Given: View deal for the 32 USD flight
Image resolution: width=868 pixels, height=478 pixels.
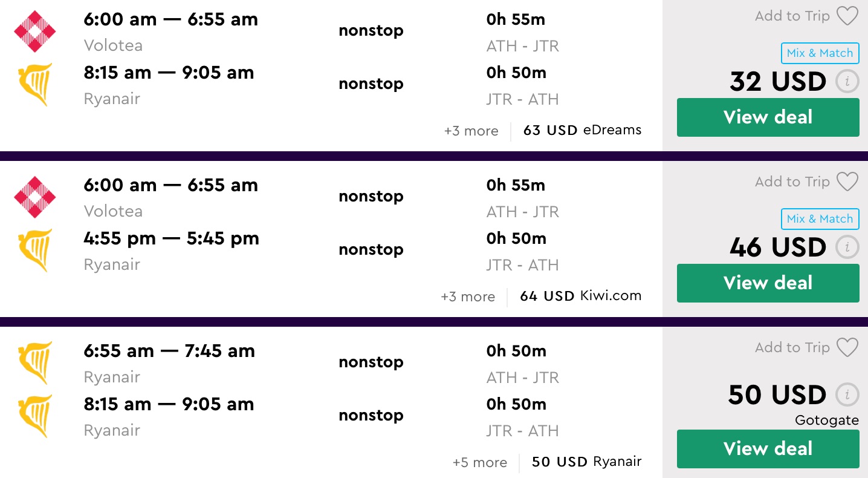Looking at the screenshot, I should coord(768,117).
